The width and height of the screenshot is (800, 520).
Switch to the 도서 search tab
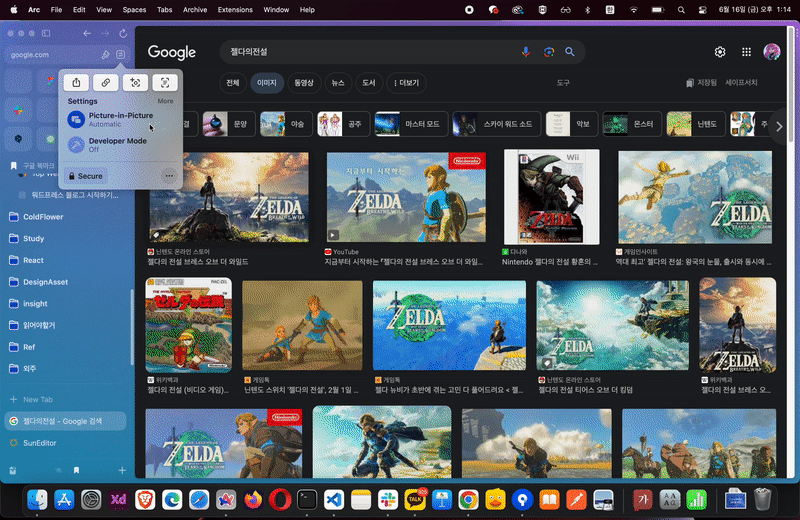[369, 83]
